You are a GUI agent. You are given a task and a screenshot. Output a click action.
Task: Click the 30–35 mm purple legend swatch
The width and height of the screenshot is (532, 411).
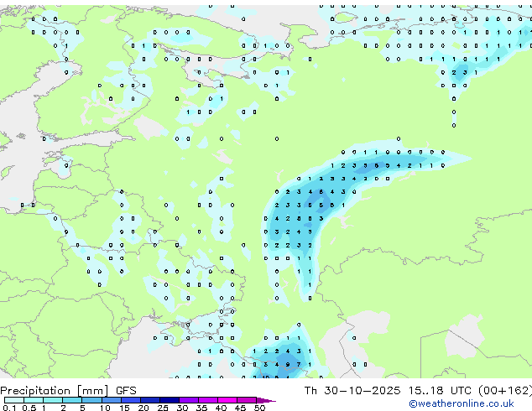(x=188, y=400)
